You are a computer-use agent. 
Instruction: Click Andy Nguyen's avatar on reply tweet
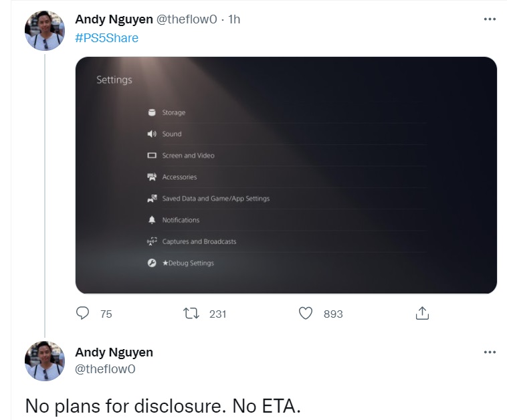[45, 361]
